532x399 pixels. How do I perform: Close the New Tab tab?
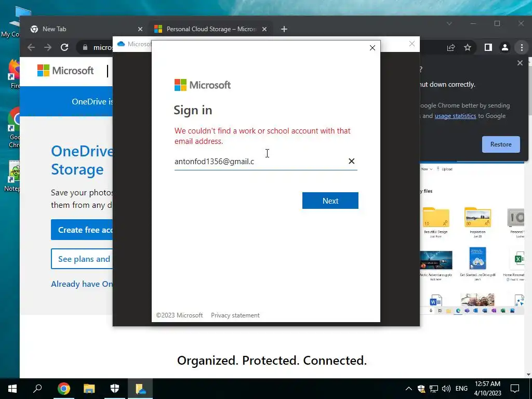pos(140,29)
